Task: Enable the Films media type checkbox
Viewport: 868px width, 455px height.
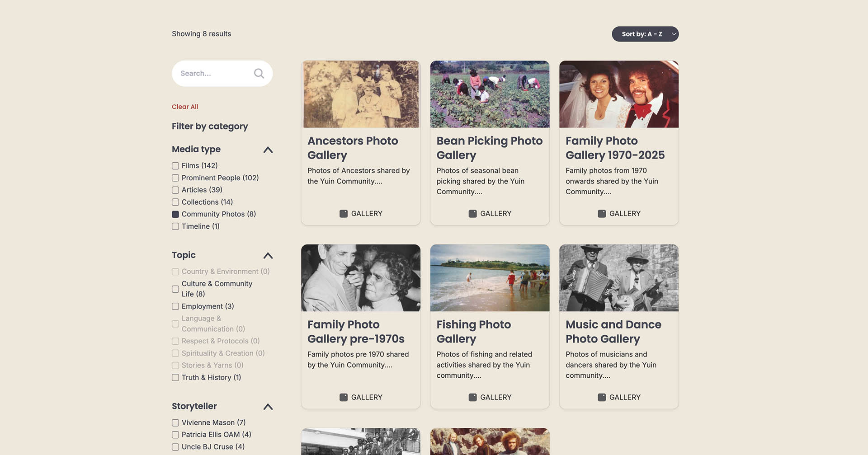Action: [x=175, y=166]
